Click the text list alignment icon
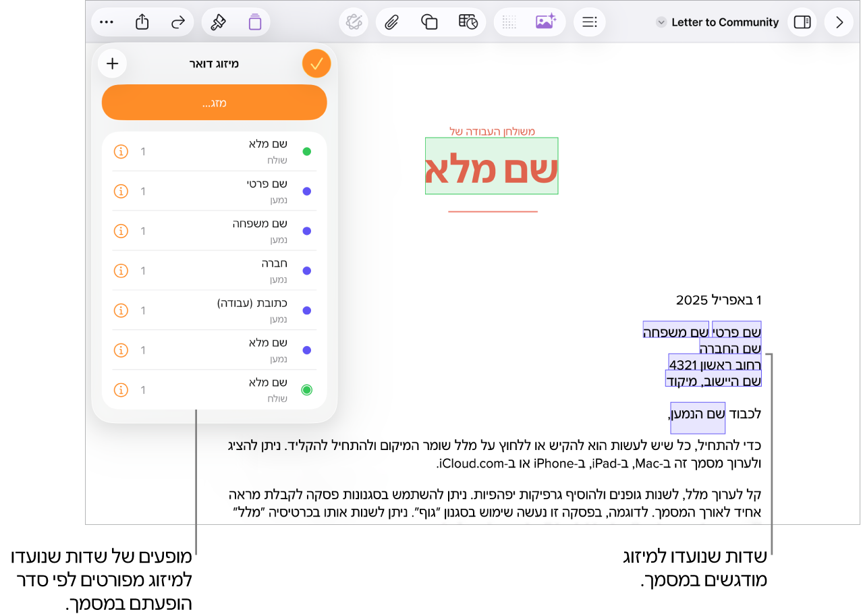Viewport: 861px width, 616px height. [590, 22]
